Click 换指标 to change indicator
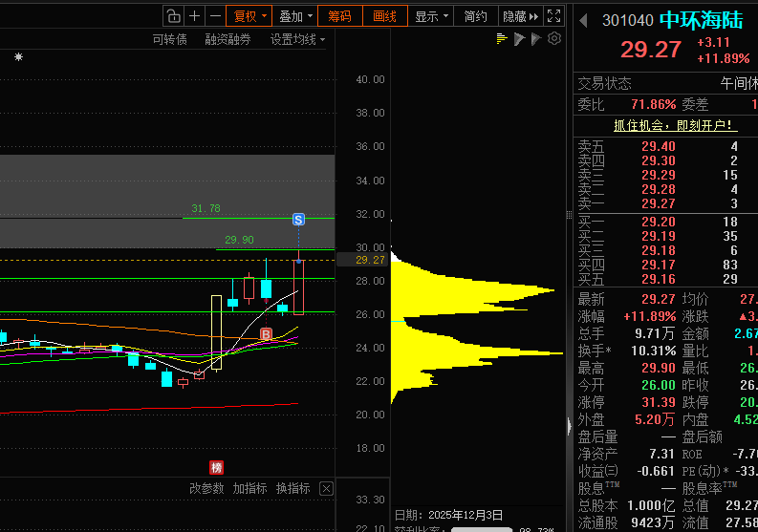The image size is (758, 532). click(292, 488)
